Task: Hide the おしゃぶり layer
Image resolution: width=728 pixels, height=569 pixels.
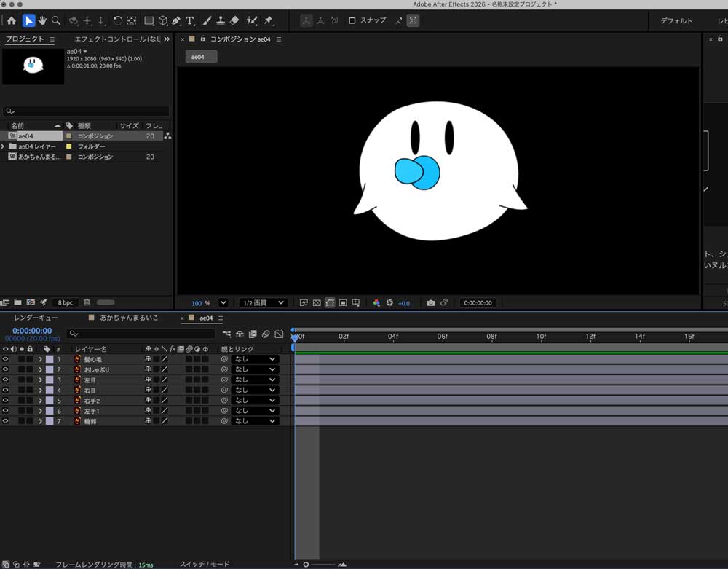Action: pos(4,369)
